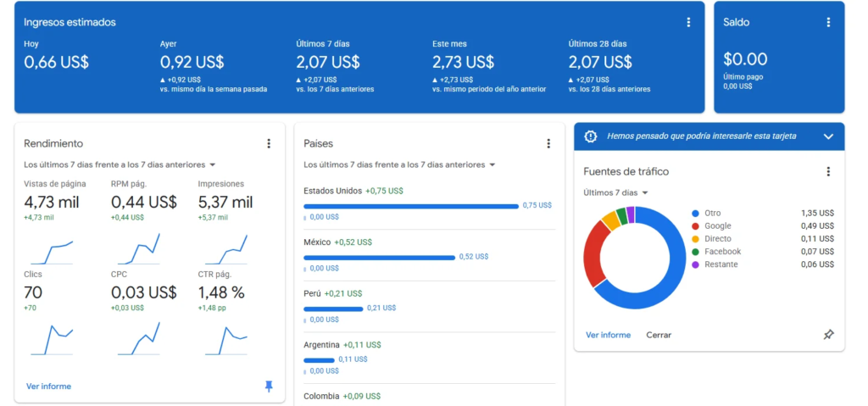
Task: Open the Ingresos estimados three-dot menu
Action: (688, 22)
